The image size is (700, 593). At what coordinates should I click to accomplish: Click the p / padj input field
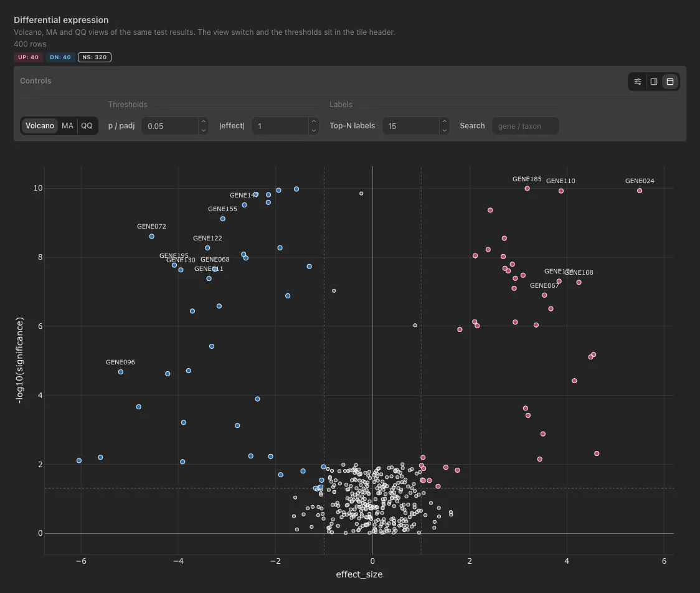(170, 126)
